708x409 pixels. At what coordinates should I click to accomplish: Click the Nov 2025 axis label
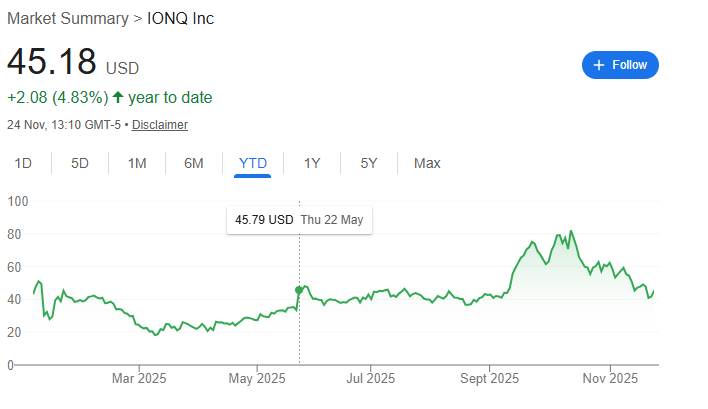610,378
